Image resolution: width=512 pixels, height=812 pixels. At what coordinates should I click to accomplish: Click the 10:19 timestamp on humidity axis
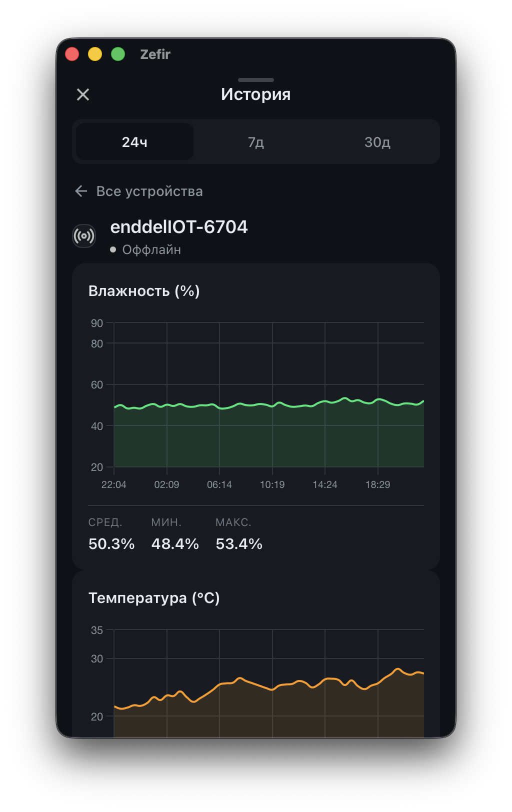click(x=272, y=484)
